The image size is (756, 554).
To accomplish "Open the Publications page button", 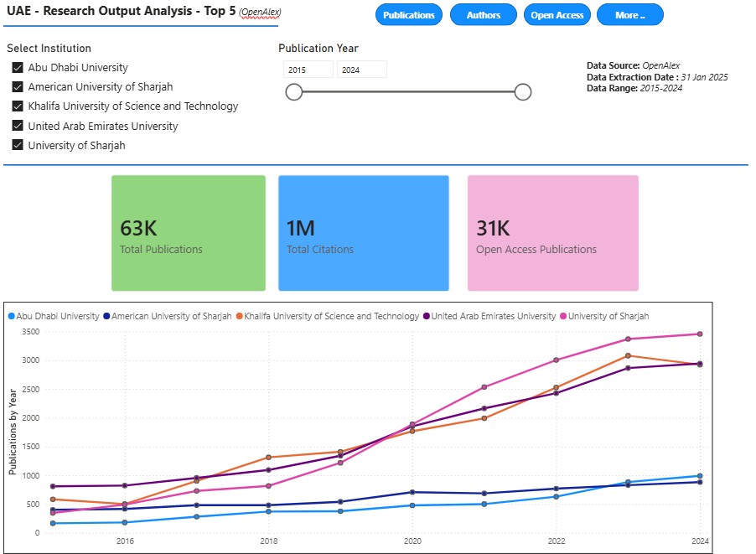I will (x=408, y=15).
